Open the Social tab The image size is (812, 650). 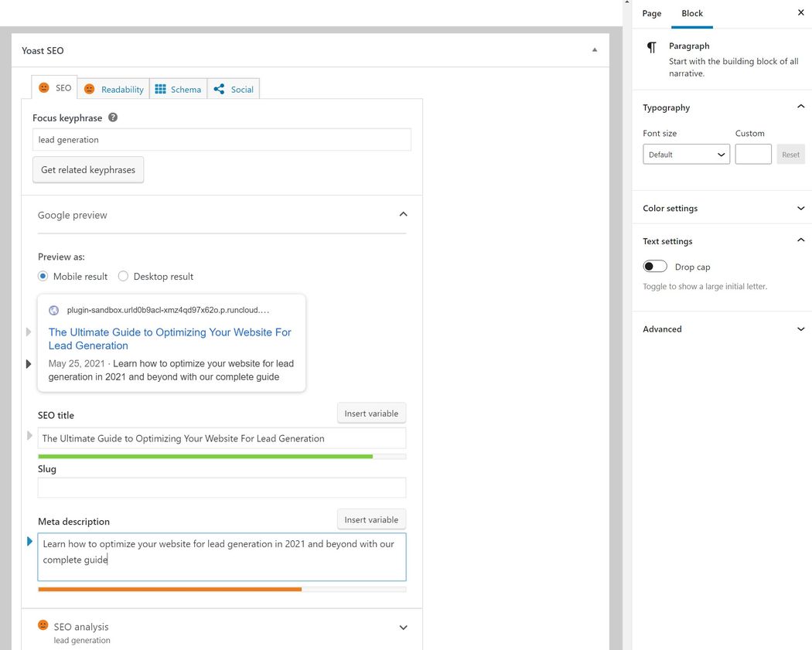click(x=234, y=89)
